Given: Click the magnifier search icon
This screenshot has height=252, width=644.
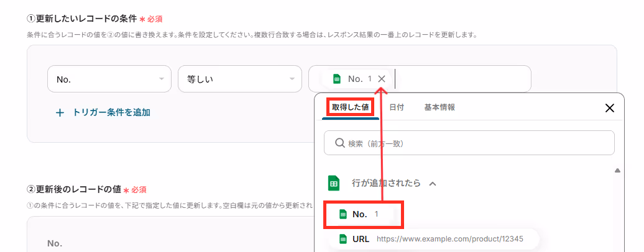Looking at the screenshot, I should pyautogui.click(x=339, y=143).
